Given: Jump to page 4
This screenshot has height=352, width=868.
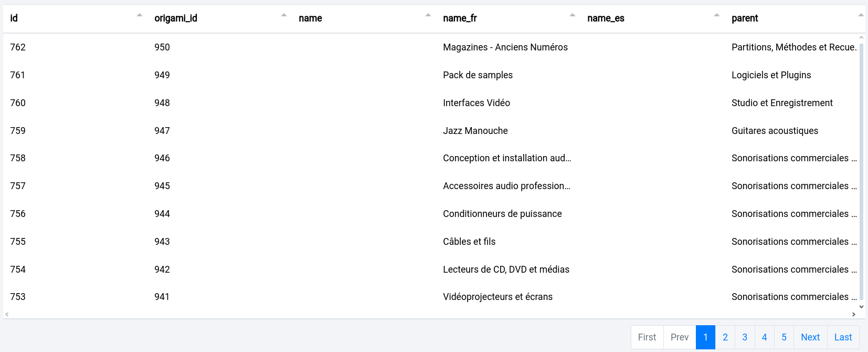Looking at the screenshot, I should tap(765, 337).
